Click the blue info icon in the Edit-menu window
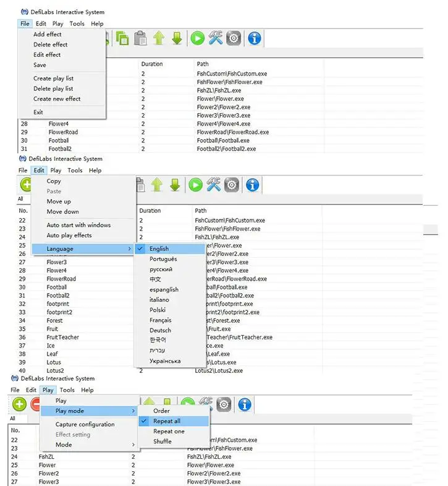The width and height of the screenshot is (448, 486). (253, 185)
